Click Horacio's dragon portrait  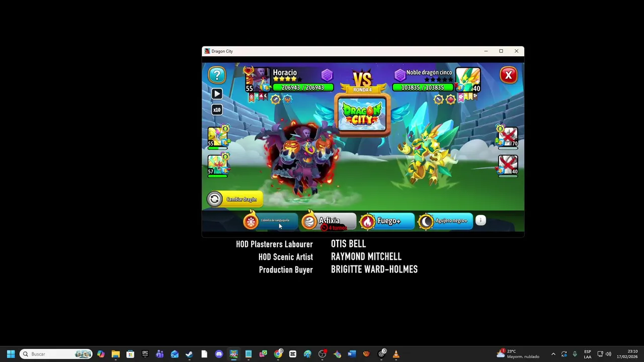[x=258, y=79]
